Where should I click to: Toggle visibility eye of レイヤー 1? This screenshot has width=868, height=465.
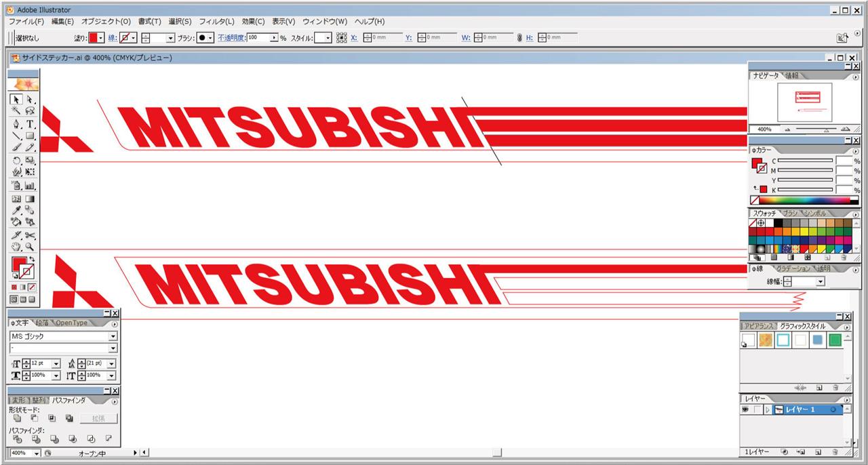pos(745,410)
